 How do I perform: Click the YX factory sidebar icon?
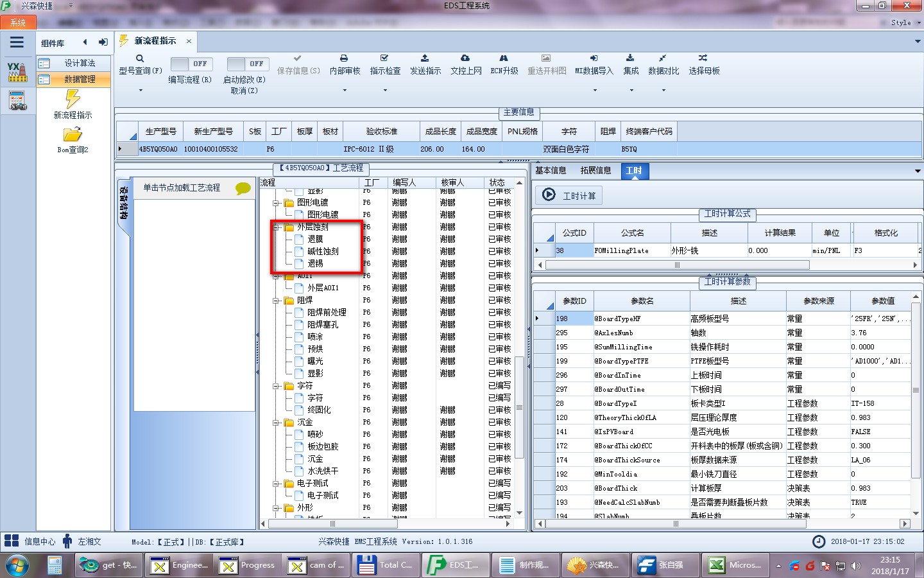click(x=17, y=72)
